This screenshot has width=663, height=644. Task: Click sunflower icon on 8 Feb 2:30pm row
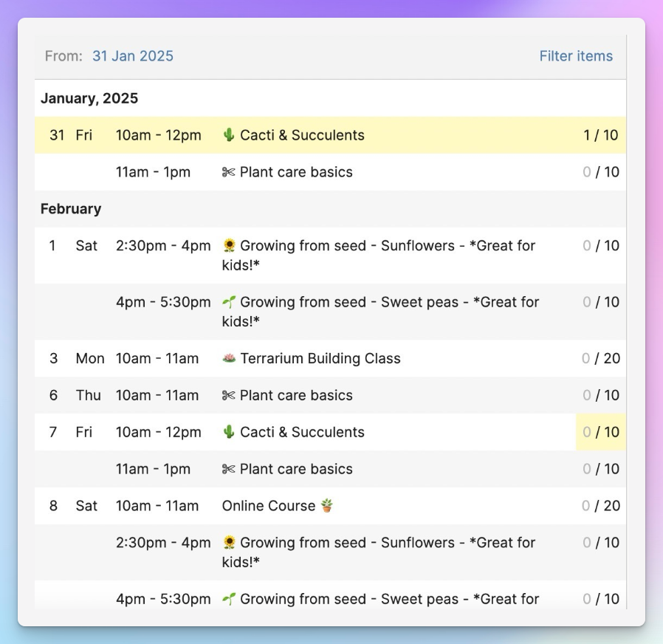pos(229,542)
